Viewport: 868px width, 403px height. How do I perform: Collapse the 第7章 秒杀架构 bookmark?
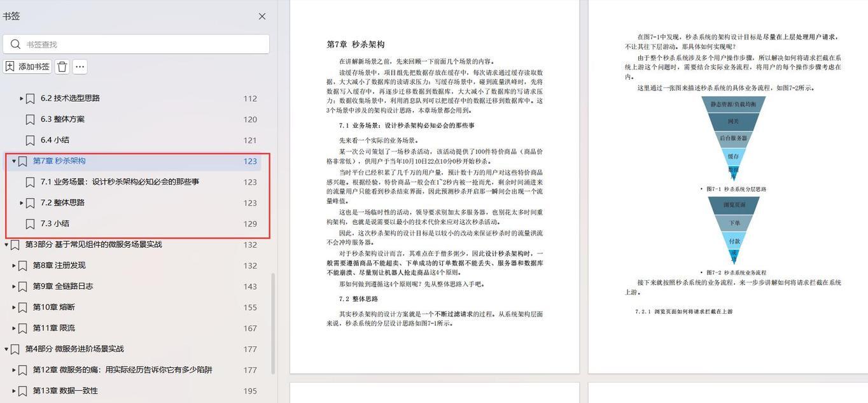[13, 161]
